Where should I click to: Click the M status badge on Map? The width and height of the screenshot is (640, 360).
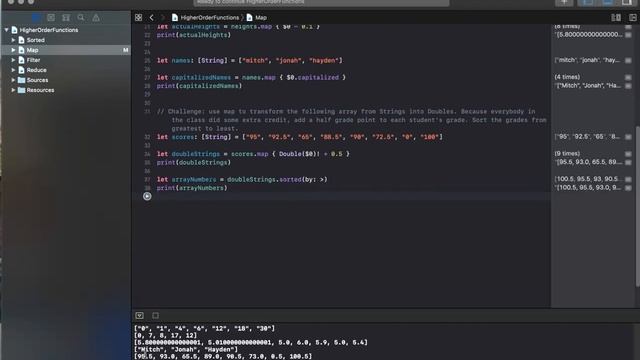(125, 50)
